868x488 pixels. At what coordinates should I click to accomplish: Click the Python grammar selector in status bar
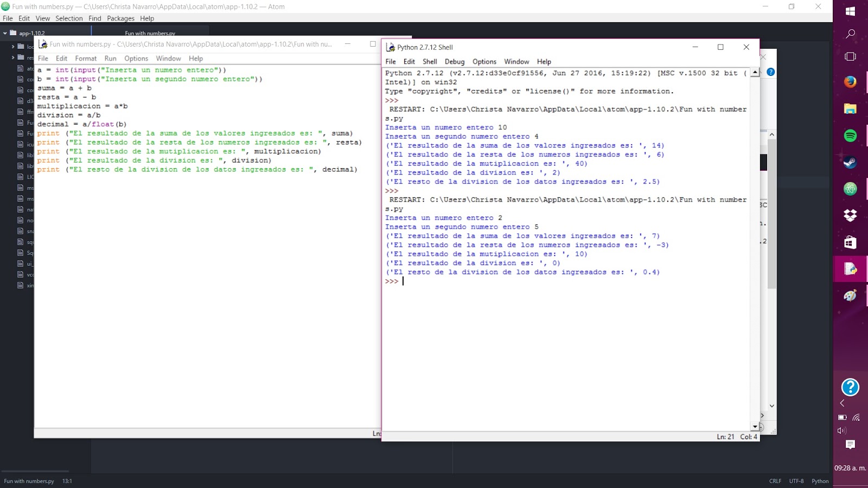tap(820, 481)
